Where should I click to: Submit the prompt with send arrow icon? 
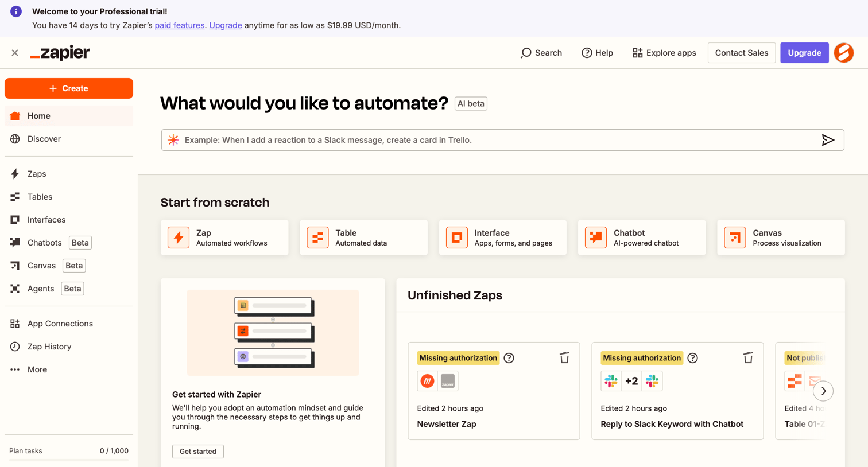(828, 140)
